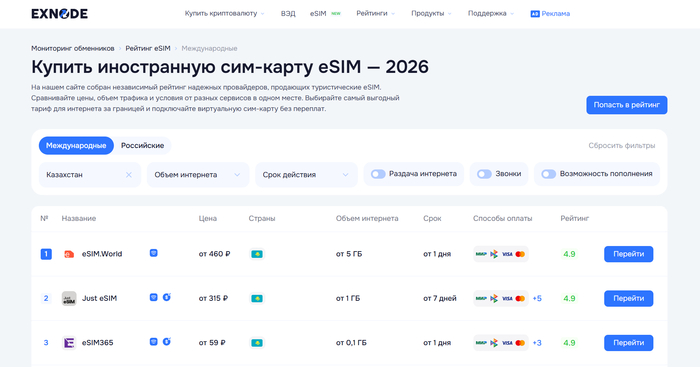Click the price от 59 ₽
The height and width of the screenshot is (367, 700).
pyautogui.click(x=212, y=343)
